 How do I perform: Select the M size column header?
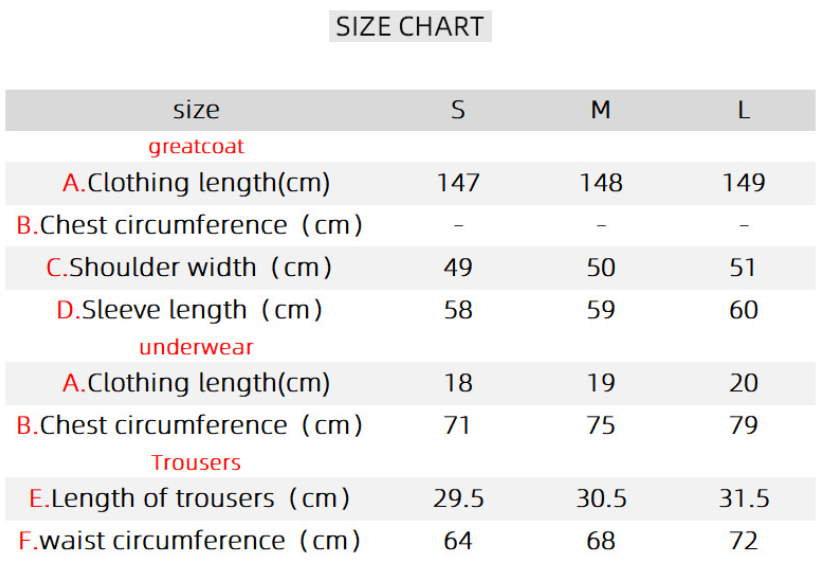tap(600, 110)
